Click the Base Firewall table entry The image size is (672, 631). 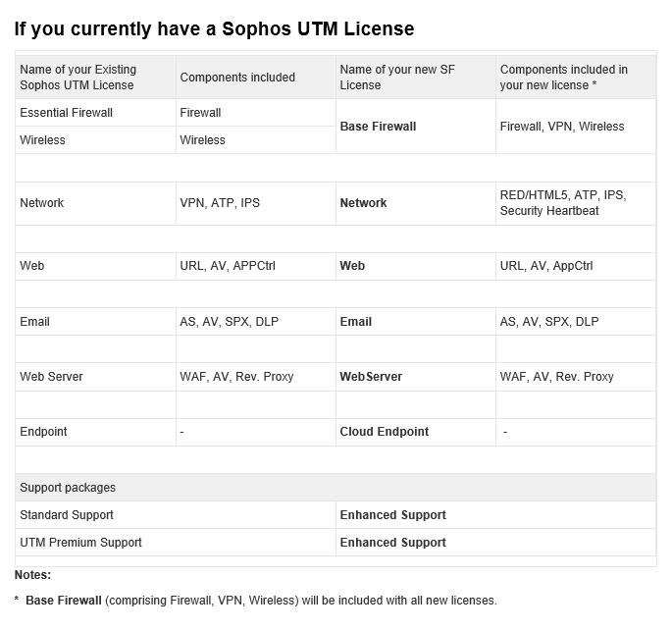point(415,127)
